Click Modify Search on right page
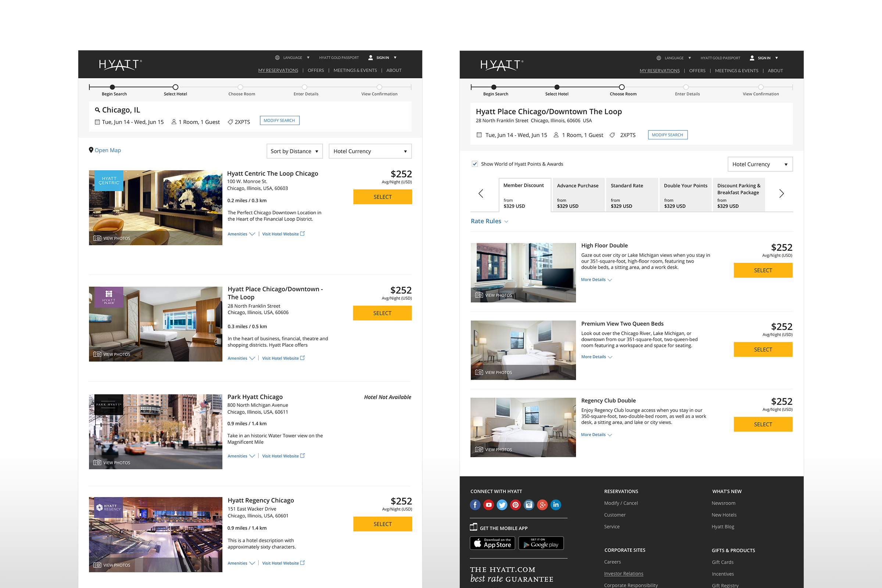 pyautogui.click(x=667, y=135)
